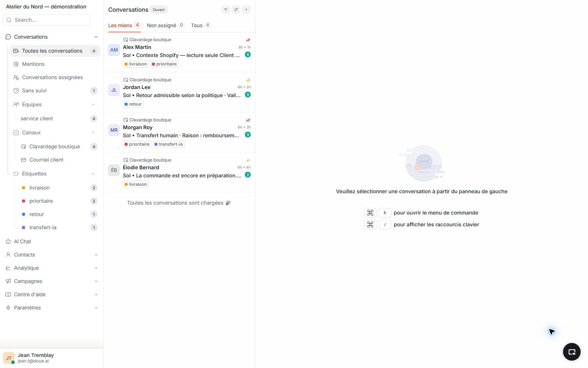This screenshot has height=368, width=588.
Task: Filter by the transfert-ia label in sidebar
Action: (59, 227)
